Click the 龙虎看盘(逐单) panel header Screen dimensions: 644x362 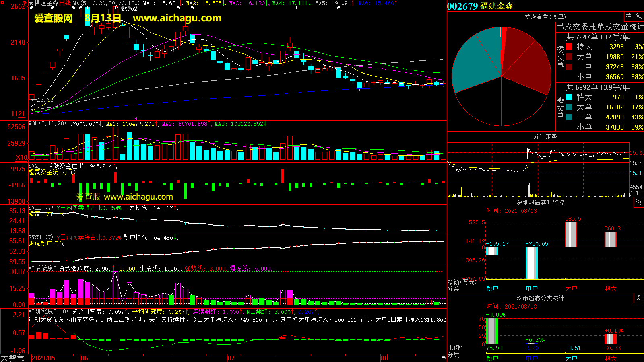[545, 16]
